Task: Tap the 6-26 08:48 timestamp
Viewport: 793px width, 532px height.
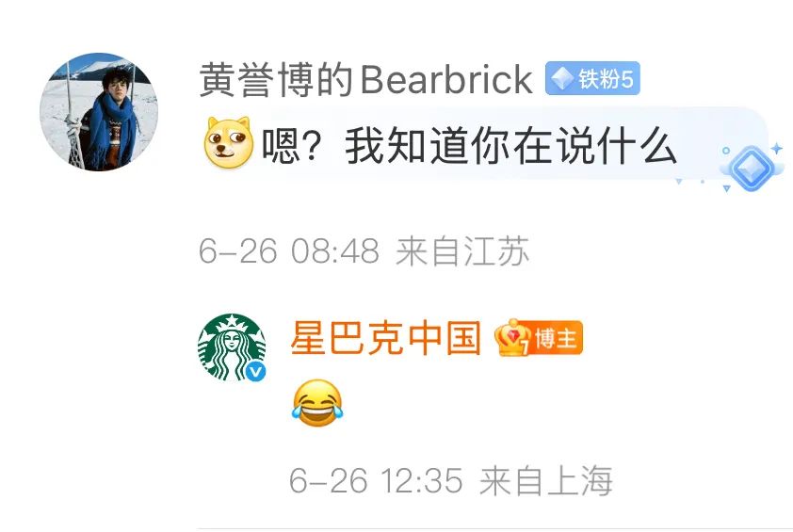Action: pyautogui.click(x=289, y=250)
